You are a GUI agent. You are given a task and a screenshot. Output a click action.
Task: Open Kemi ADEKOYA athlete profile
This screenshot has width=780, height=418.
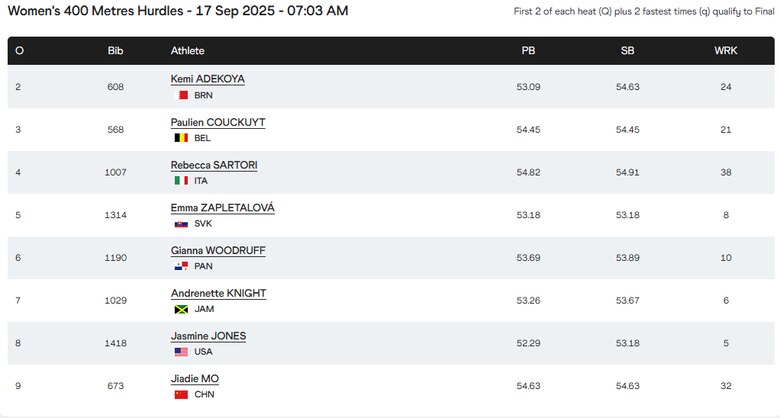tap(208, 79)
